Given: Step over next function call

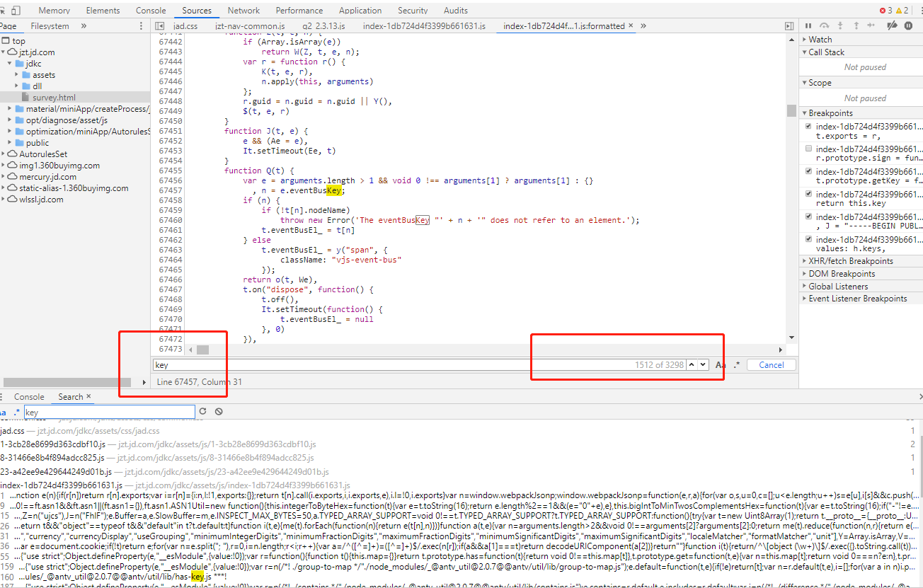Looking at the screenshot, I should coord(825,25).
